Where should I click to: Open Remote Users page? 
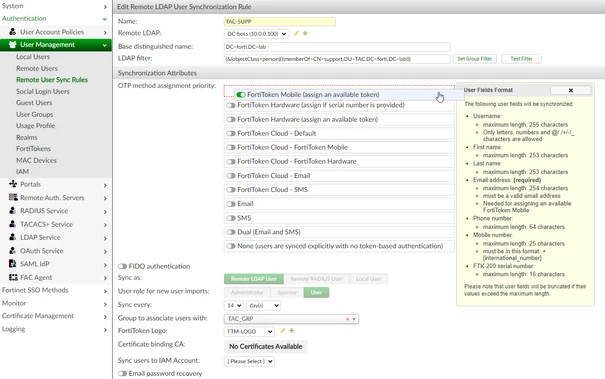coord(37,68)
